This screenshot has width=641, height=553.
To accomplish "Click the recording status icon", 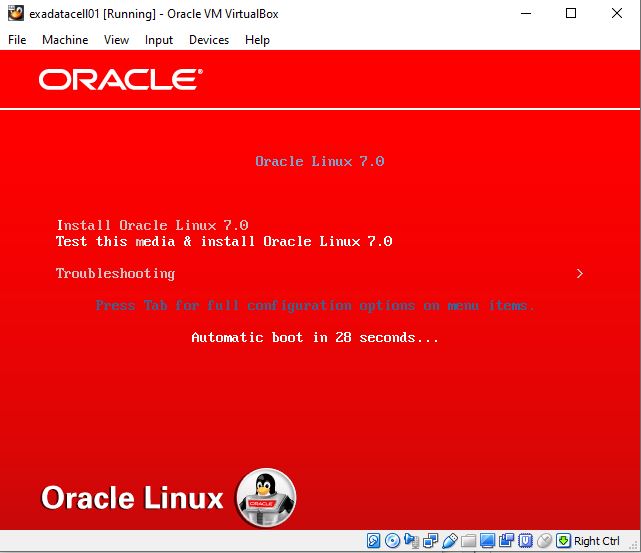I will coord(506,541).
